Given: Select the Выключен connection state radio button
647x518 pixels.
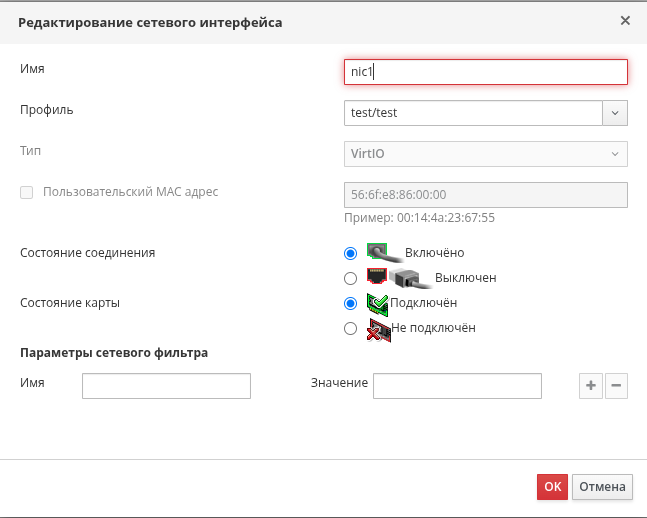Looking at the screenshot, I should pos(350,278).
